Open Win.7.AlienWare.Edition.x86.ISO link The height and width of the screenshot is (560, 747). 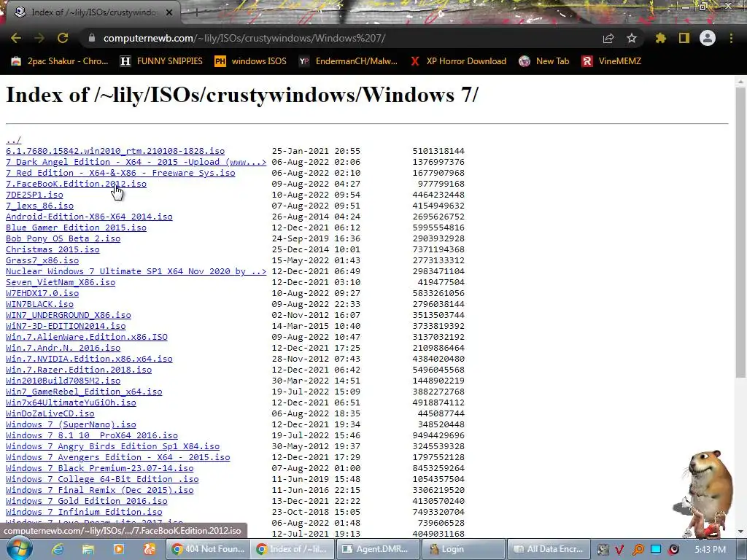[x=87, y=337]
